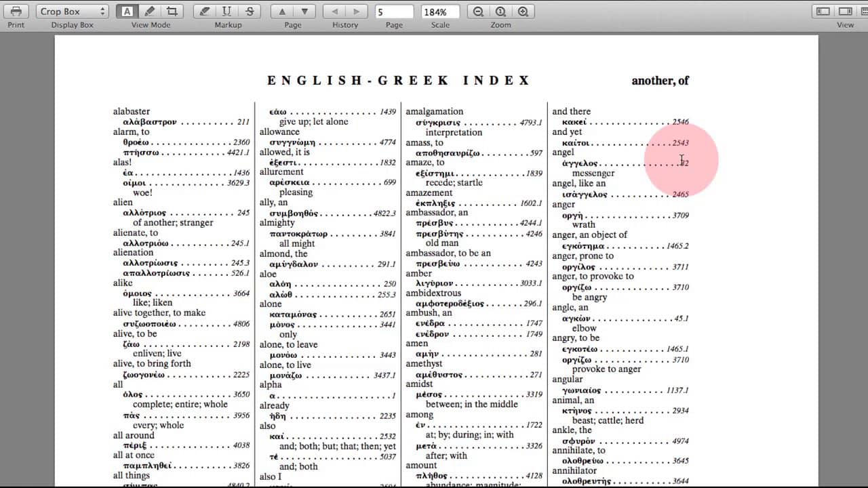Choose the underline markup tool
868x488 pixels.
click(227, 12)
